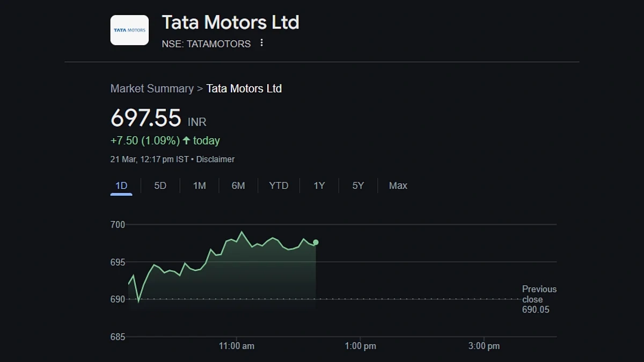Open the three-dot more options menu
Screen dimensions: 644x362
[261, 43]
